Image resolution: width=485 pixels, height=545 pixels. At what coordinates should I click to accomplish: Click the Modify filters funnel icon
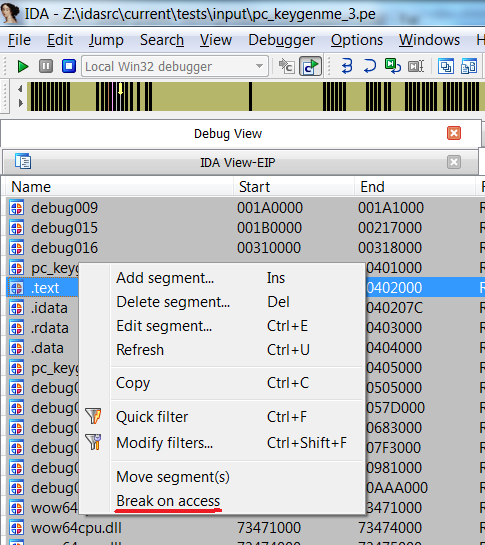94,442
